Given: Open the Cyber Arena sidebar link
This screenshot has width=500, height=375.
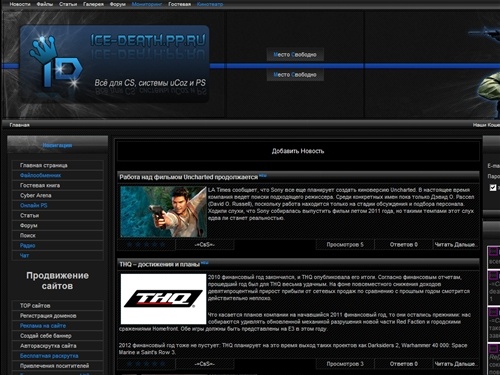Looking at the screenshot, I should (58, 195).
